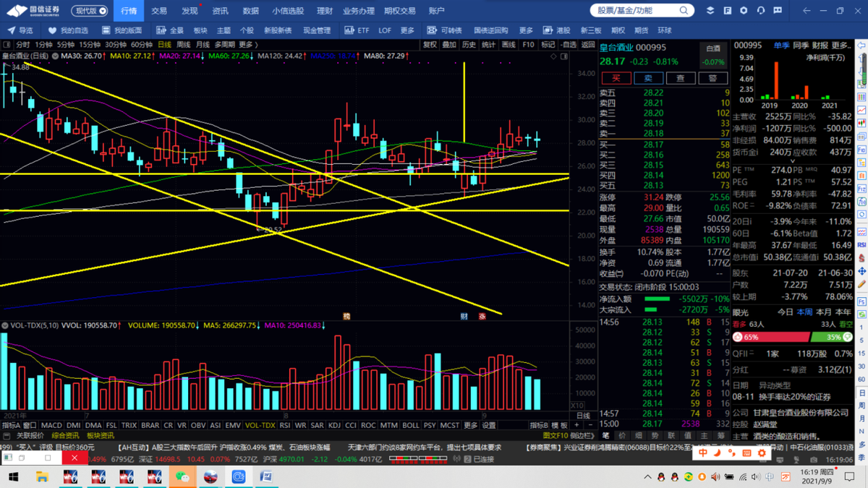The width and height of the screenshot is (868, 488).
Task: Toggle 复权 price adjustment
Action: tap(430, 45)
